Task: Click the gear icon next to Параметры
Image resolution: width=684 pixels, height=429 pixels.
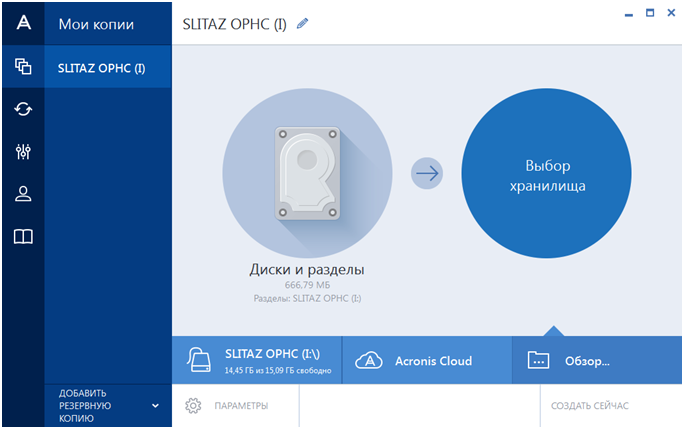Action: (193, 406)
